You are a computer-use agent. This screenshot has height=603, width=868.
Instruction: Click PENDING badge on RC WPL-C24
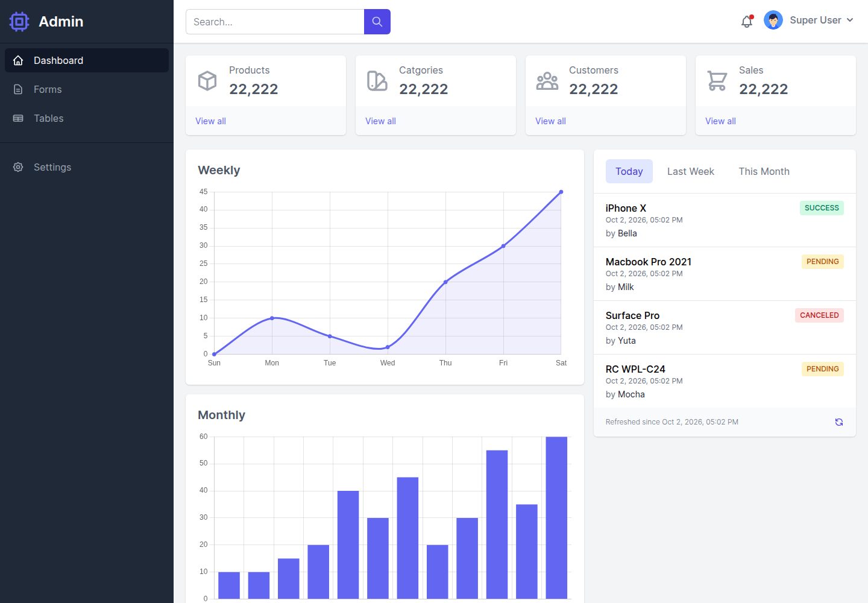pos(822,369)
